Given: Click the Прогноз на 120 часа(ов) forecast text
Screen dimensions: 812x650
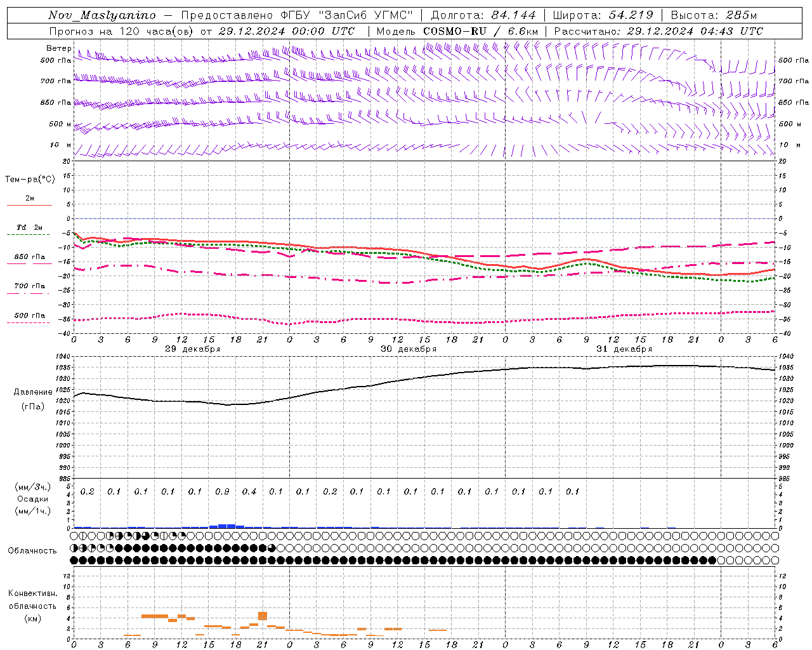Looking at the screenshot, I should tap(122, 31).
